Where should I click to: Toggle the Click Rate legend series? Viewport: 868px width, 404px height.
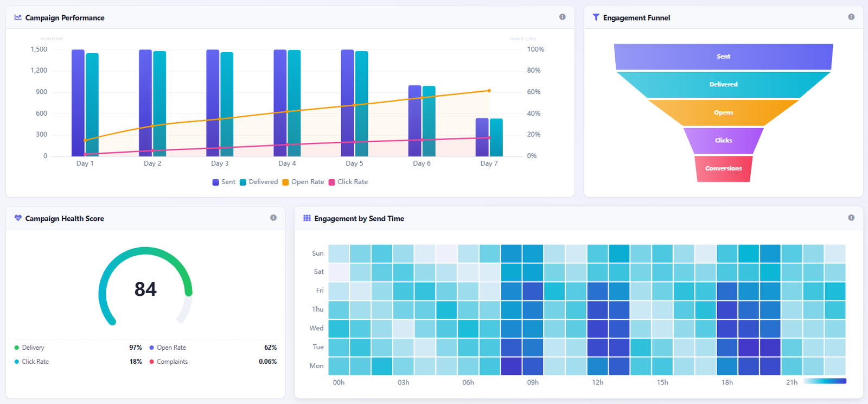(x=348, y=182)
